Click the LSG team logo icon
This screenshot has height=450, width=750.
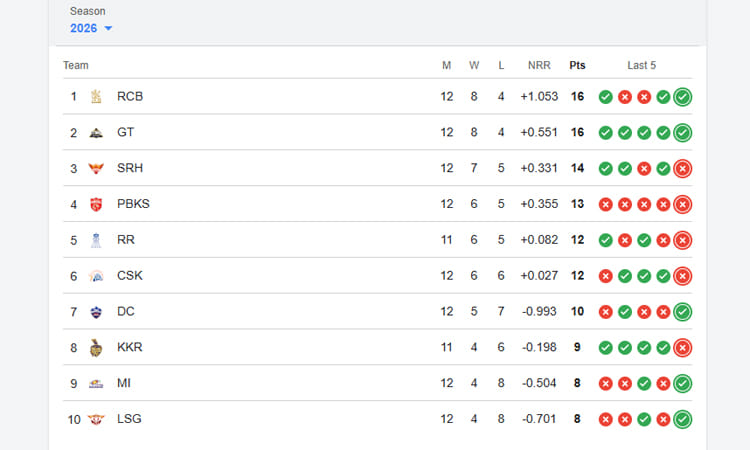click(96, 419)
